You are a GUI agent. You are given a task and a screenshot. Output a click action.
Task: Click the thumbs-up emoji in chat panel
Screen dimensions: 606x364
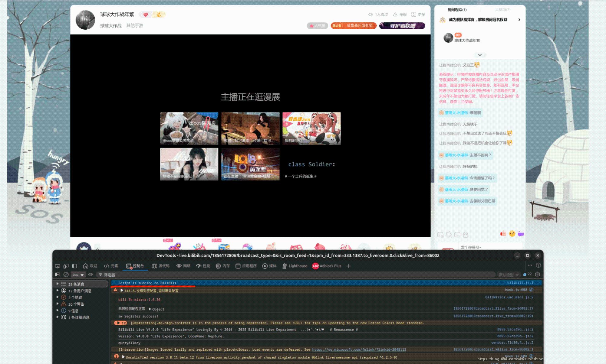coord(503,233)
